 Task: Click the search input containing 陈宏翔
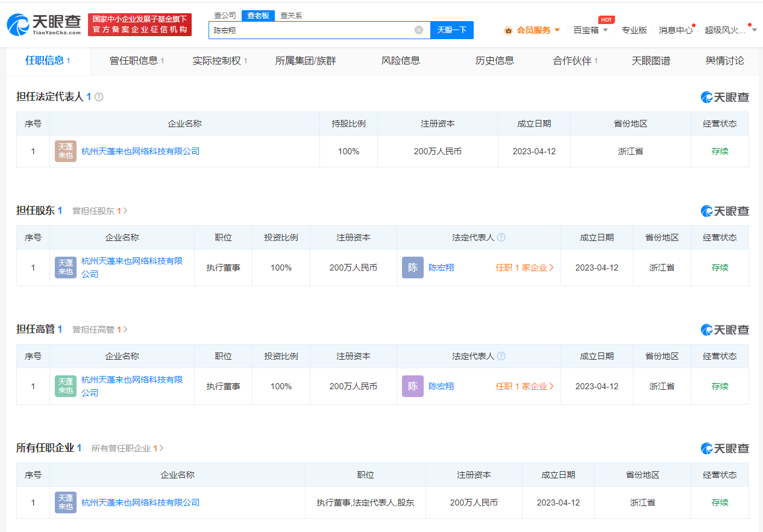coord(310,30)
